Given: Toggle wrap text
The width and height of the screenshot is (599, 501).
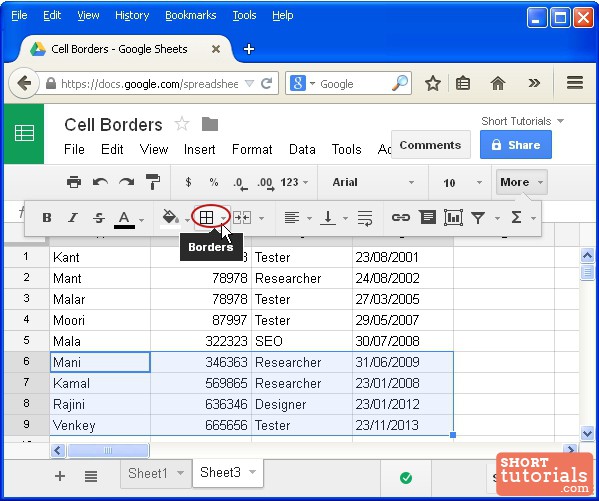Looking at the screenshot, I should [x=365, y=218].
